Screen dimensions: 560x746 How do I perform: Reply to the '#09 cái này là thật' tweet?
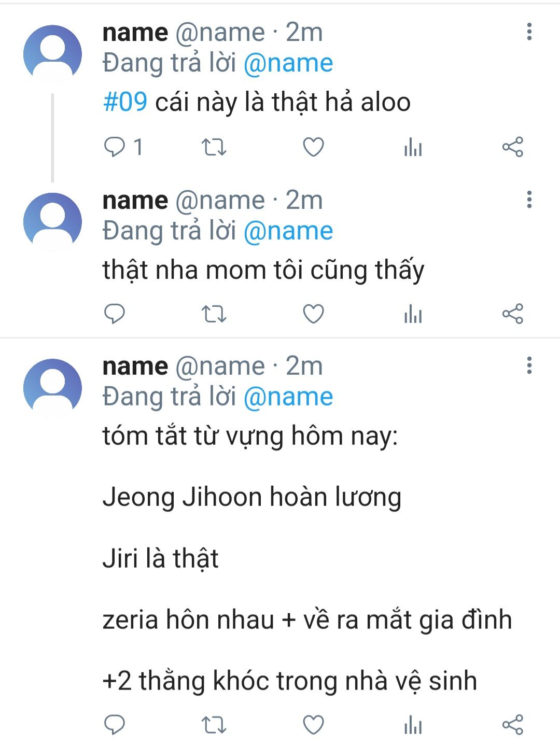(x=115, y=147)
